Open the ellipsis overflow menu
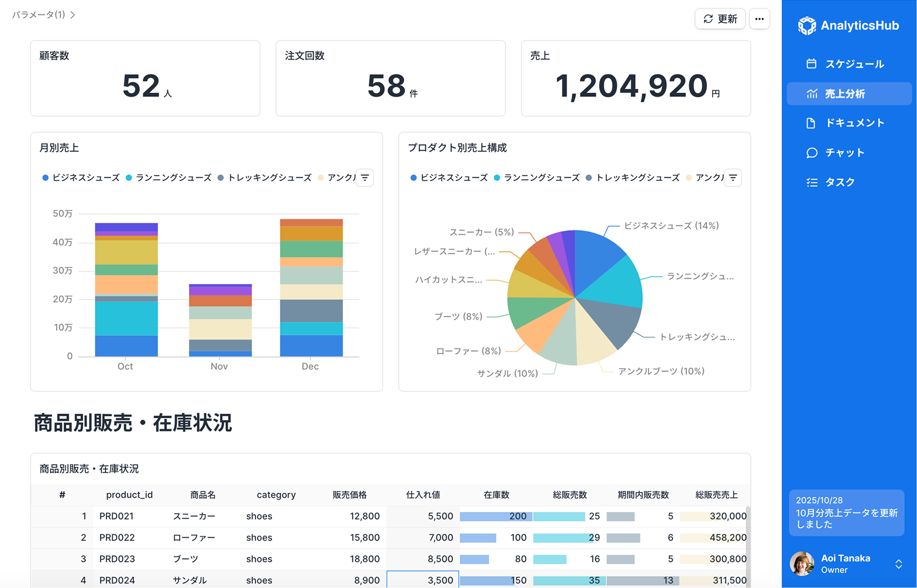This screenshot has width=917, height=588. pyautogui.click(x=759, y=18)
